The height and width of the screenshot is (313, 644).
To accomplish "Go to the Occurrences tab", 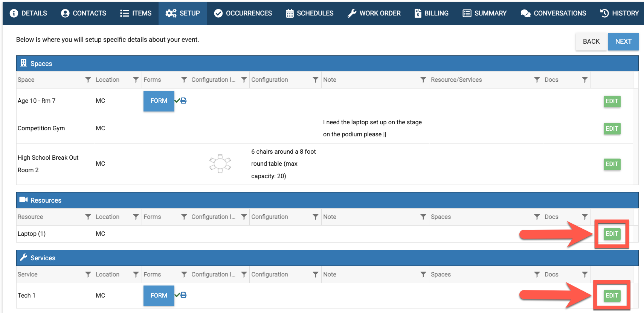I will tap(243, 13).
